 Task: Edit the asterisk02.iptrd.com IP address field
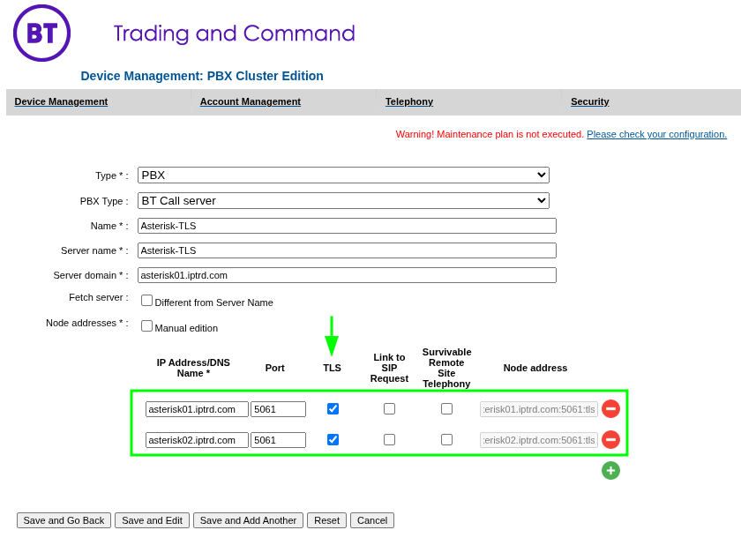197,440
